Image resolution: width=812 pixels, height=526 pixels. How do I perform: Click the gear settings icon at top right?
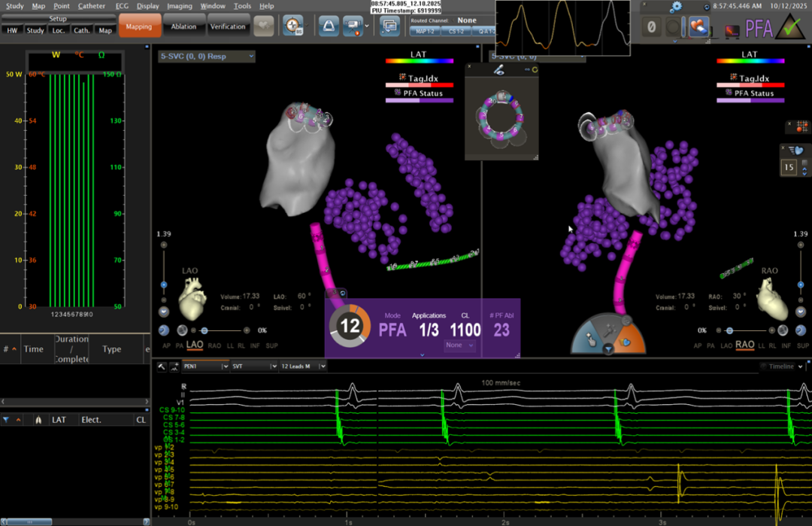[x=676, y=7]
